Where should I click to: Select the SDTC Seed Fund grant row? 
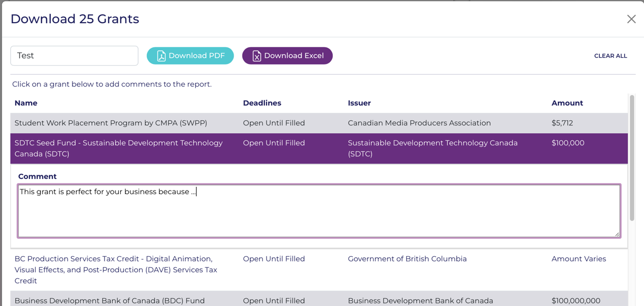(319, 149)
